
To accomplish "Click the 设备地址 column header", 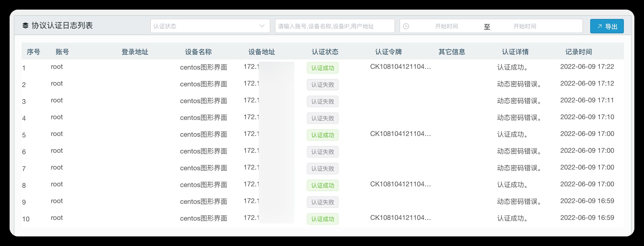I will click(261, 52).
